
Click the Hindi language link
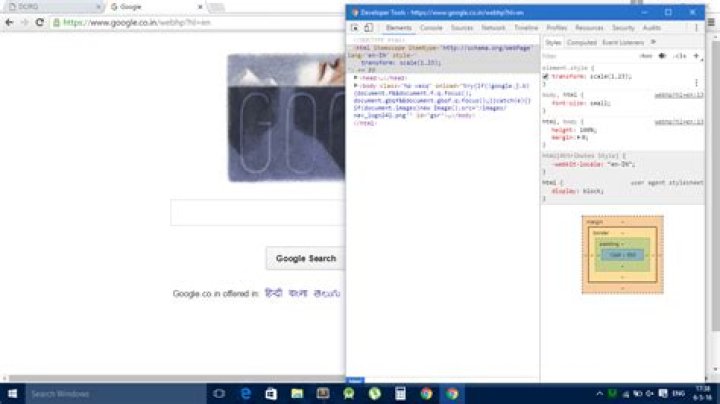[274, 293]
